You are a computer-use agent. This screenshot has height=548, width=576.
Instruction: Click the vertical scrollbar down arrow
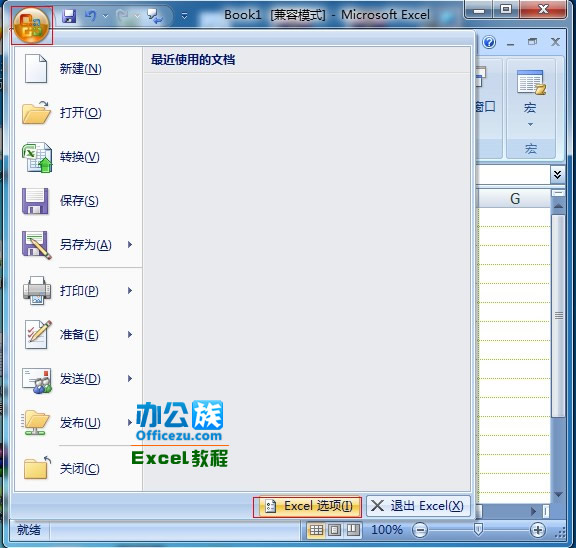click(x=558, y=494)
